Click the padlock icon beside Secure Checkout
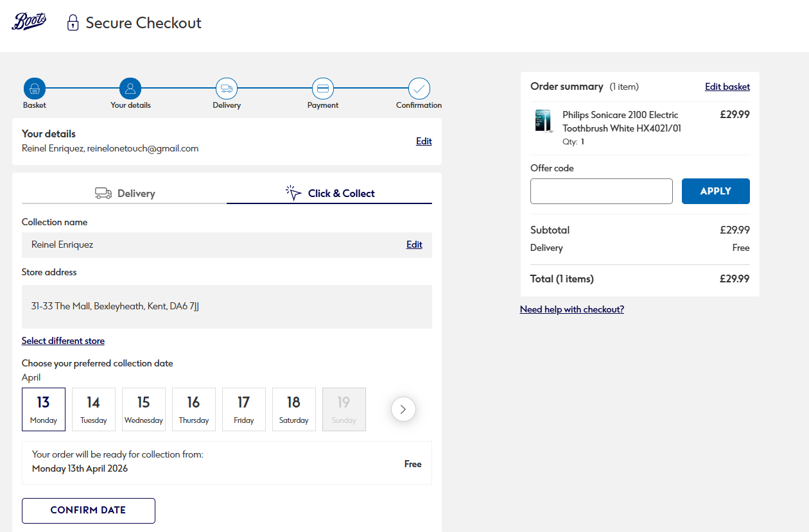Image resolution: width=809 pixels, height=532 pixels. coord(73,23)
